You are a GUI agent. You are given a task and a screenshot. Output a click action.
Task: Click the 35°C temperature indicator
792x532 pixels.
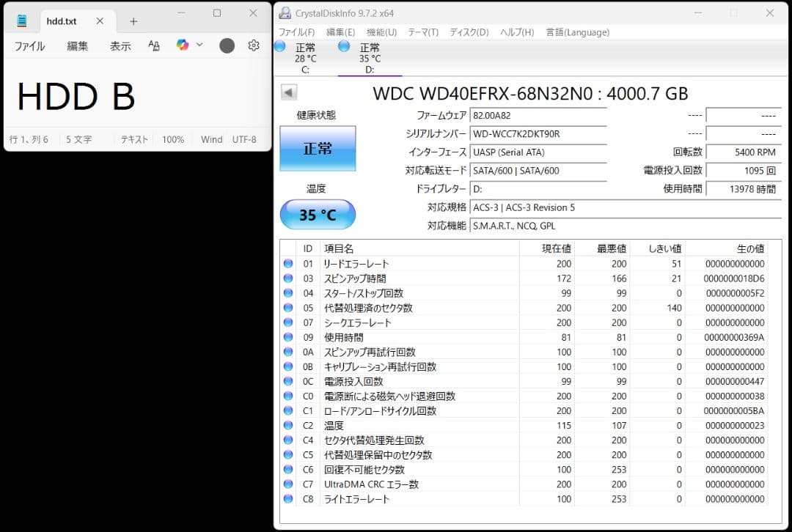click(x=318, y=214)
